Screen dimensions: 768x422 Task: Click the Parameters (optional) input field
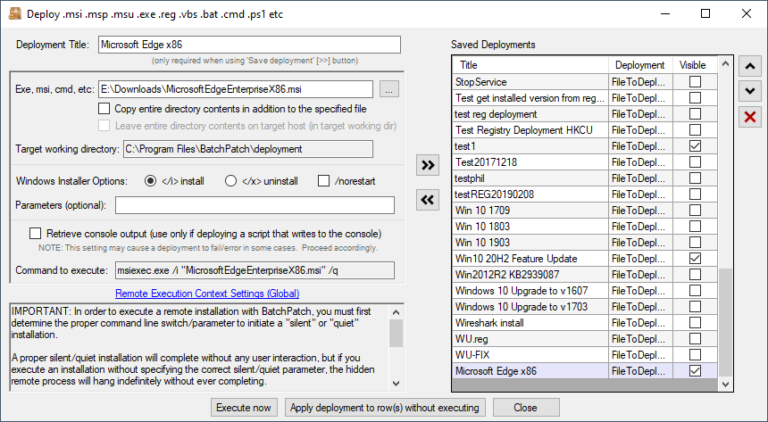[x=254, y=205]
